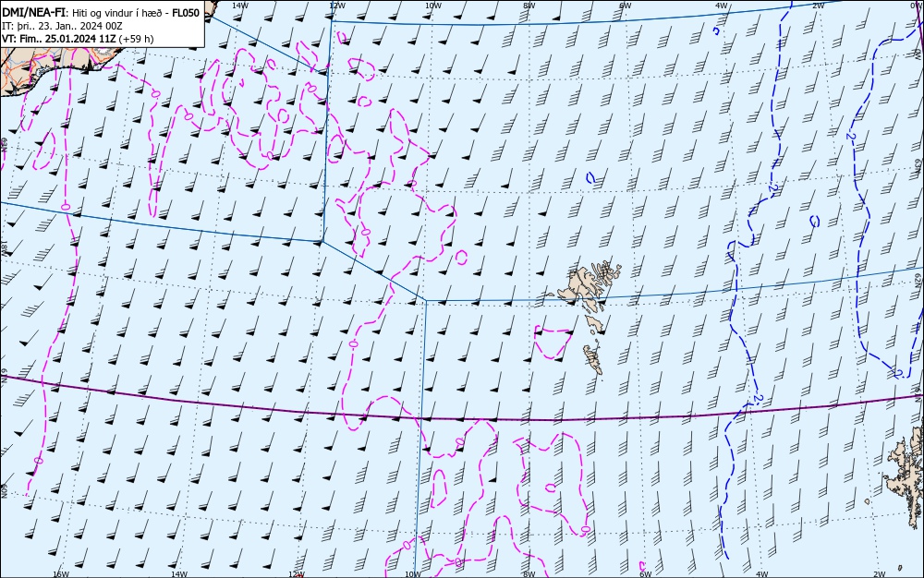
Task: Click the "FL050" flight level label
Action: pos(186,13)
